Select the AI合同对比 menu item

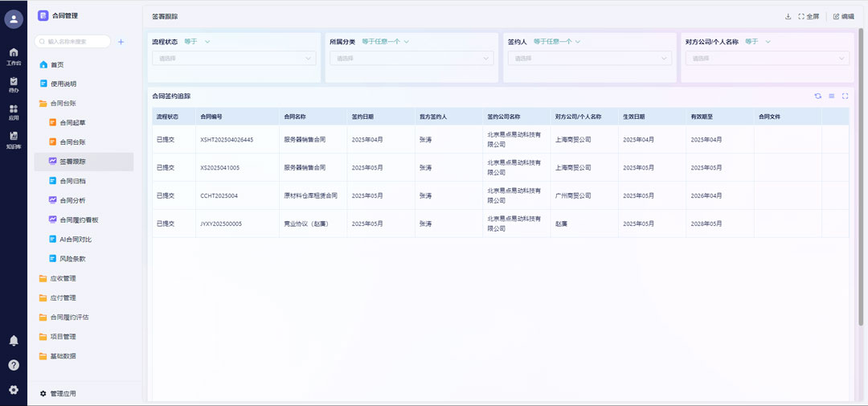pos(76,240)
